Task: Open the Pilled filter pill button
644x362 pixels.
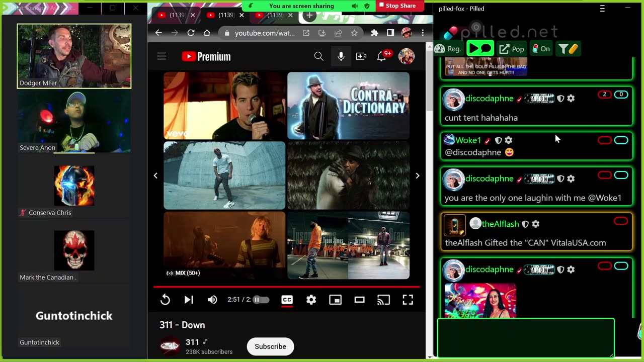Action: click(x=568, y=49)
